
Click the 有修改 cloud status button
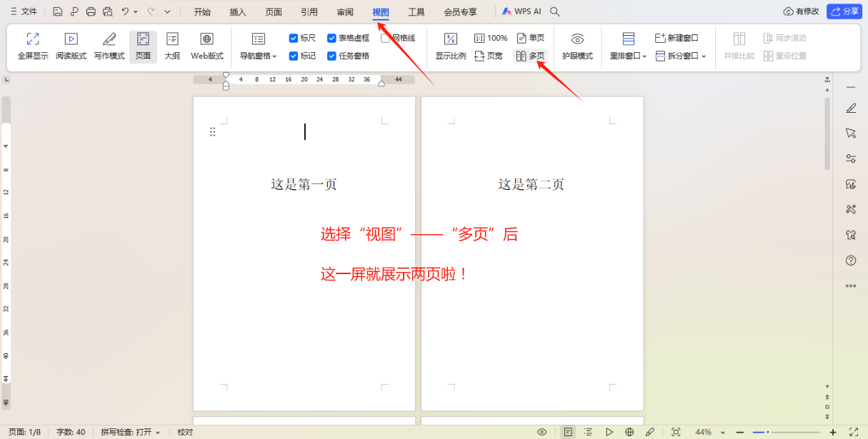[801, 11]
